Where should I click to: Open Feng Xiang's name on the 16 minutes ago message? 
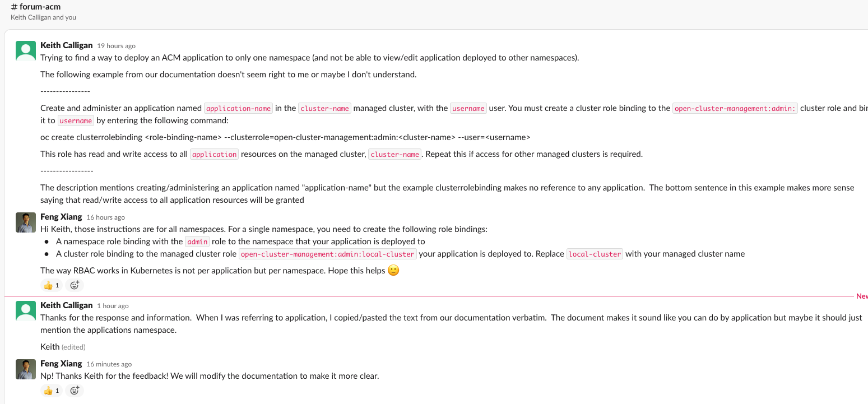click(61, 364)
